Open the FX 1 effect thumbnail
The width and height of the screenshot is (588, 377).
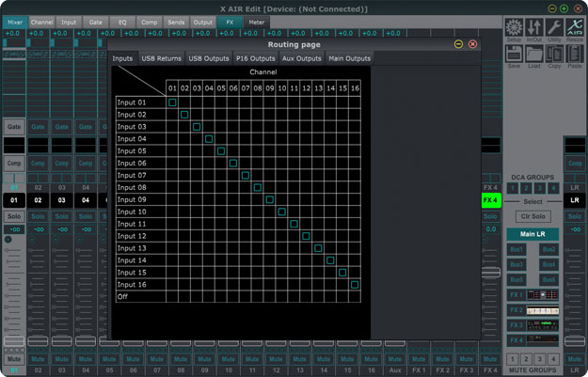pos(543,295)
